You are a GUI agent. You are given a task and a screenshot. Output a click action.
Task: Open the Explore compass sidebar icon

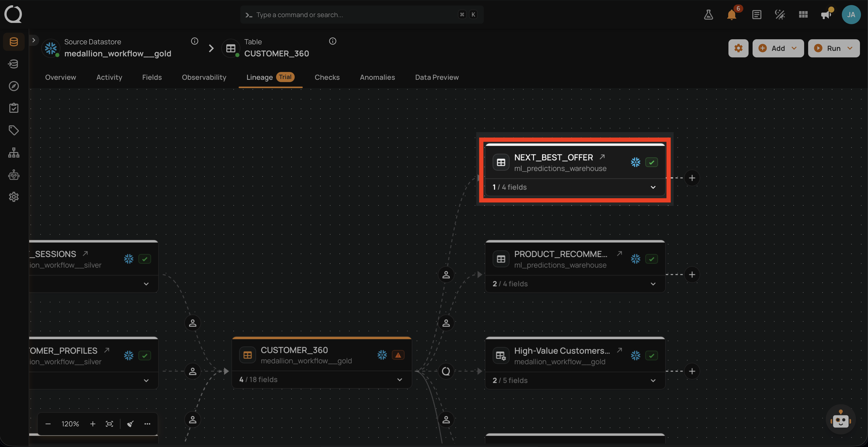point(14,86)
